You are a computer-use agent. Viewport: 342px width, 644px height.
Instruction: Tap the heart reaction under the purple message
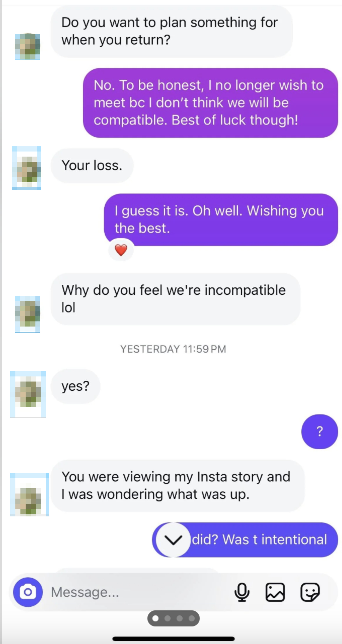click(121, 250)
